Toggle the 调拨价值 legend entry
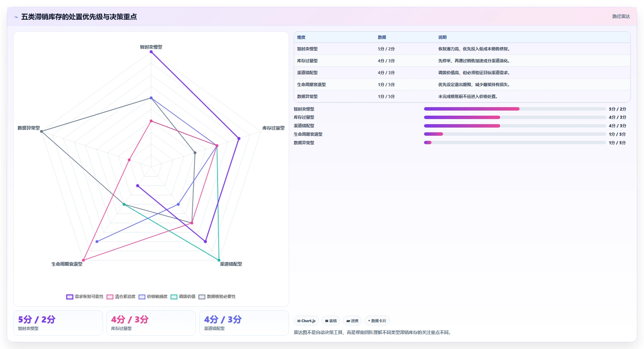 (x=183, y=297)
